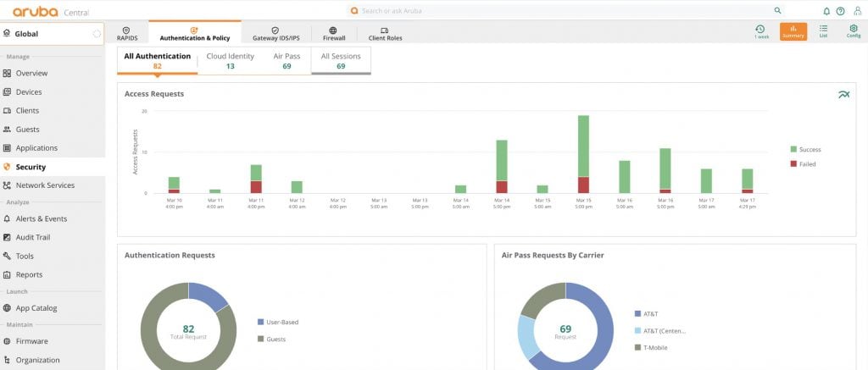Switch to List view icon

(823, 31)
